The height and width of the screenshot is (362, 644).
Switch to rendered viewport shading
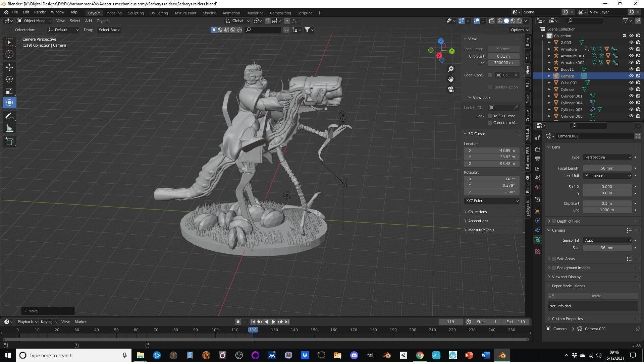pos(519,21)
